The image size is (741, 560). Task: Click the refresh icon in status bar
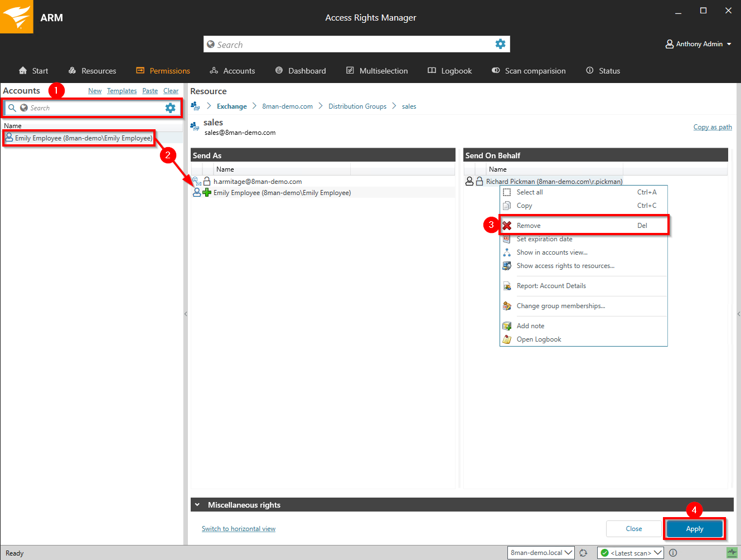coord(583,553)
